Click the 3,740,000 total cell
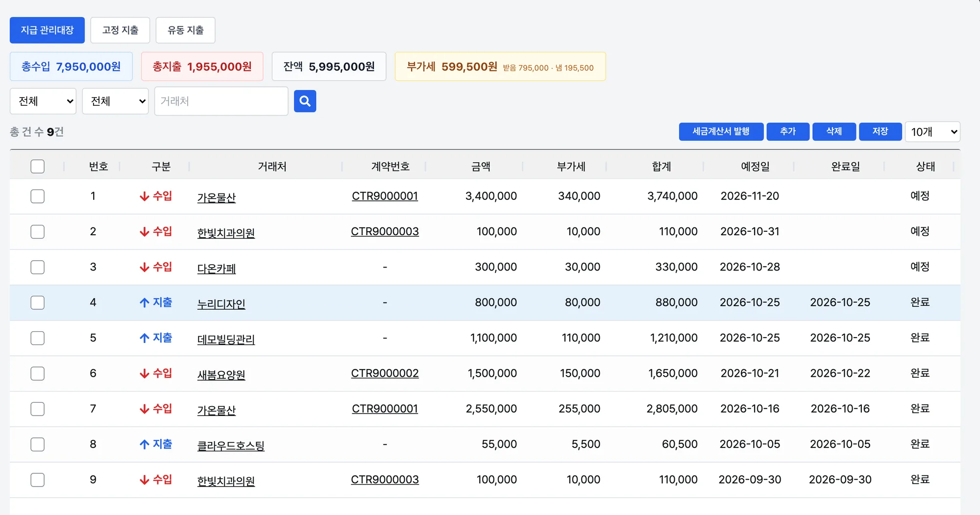The width and height of the screenshot is (980, 515). click(x=672, y=196)
